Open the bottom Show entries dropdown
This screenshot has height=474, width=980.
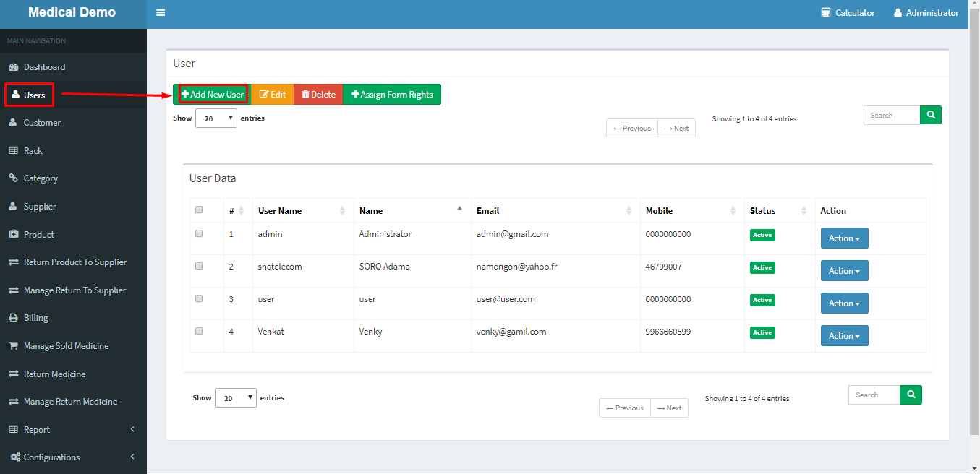[x=236, y=398]
